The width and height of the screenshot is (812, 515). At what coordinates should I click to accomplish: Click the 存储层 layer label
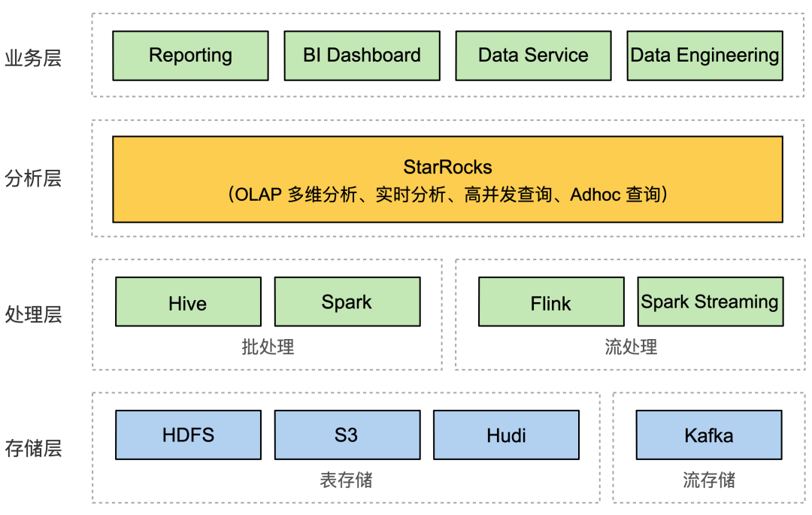(33, 449)
